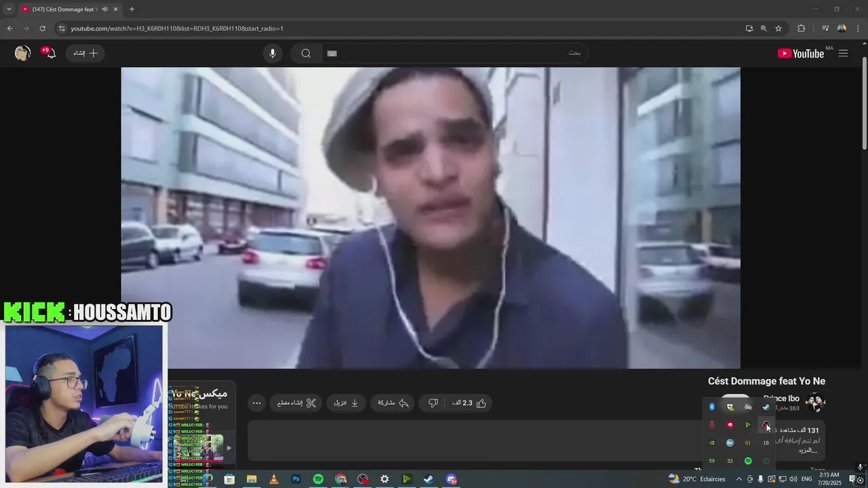868x488 pixels.
Task: Open Chrome extensions puzzle icon
Action: click(x=802, y=28)
